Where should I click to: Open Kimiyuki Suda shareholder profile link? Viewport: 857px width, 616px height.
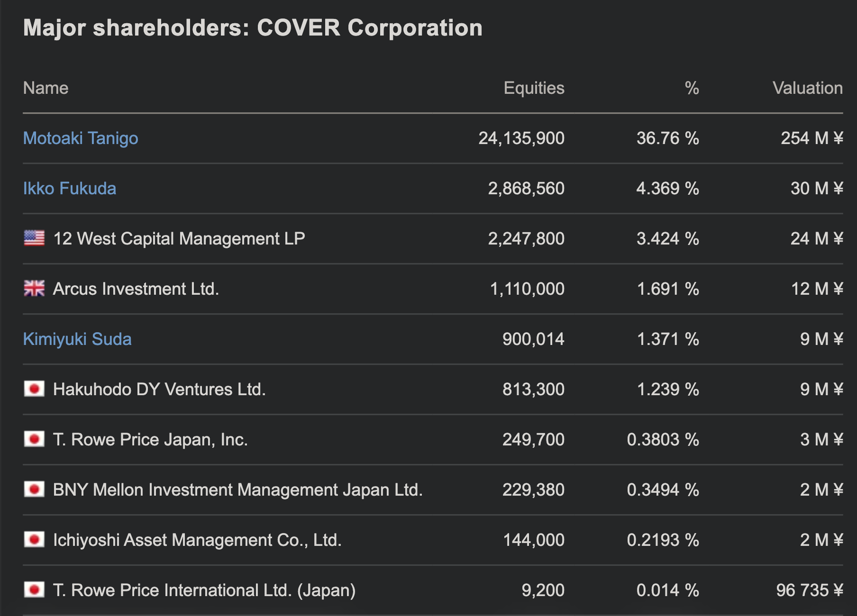[77, 339]
